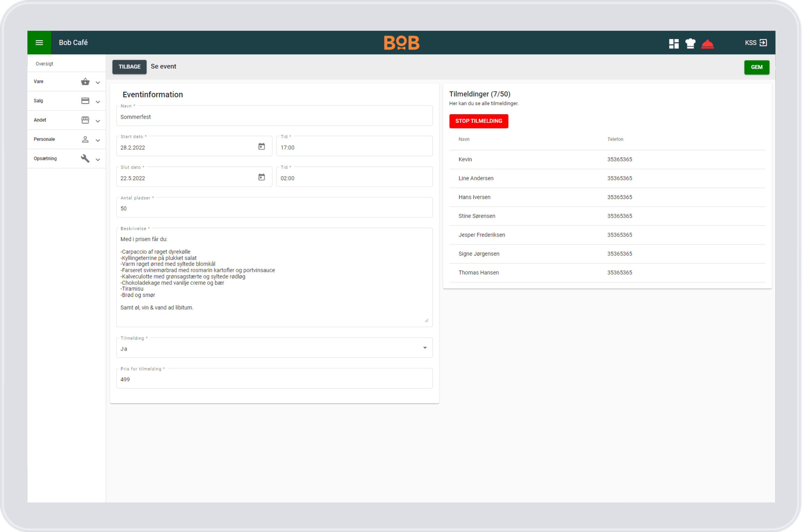Screen dimensions: 803x532
Task: Click the KSS logout icon
Action: (763, 43)
